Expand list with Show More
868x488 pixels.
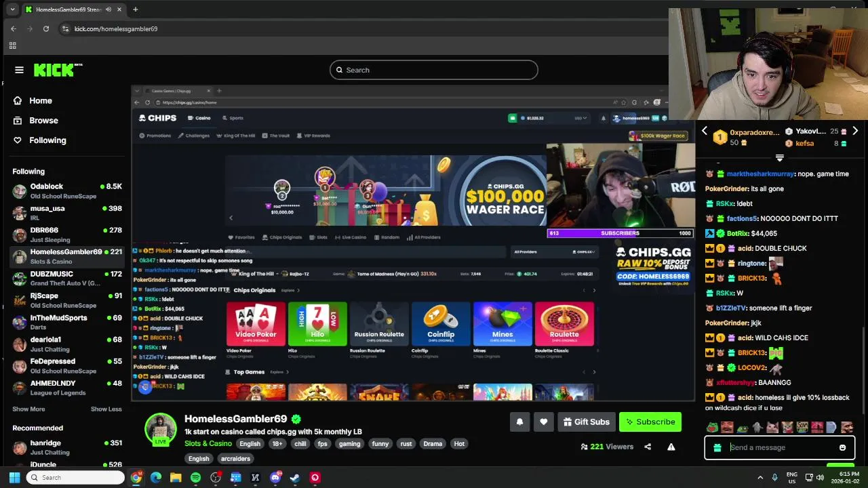28,409
